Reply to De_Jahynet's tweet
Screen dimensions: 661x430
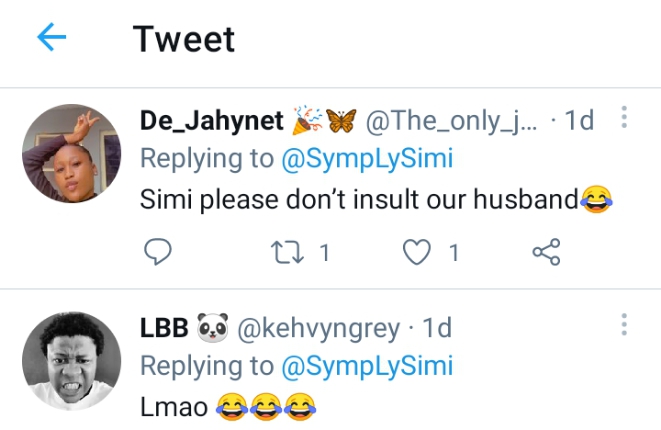click(x=156, y=252)
